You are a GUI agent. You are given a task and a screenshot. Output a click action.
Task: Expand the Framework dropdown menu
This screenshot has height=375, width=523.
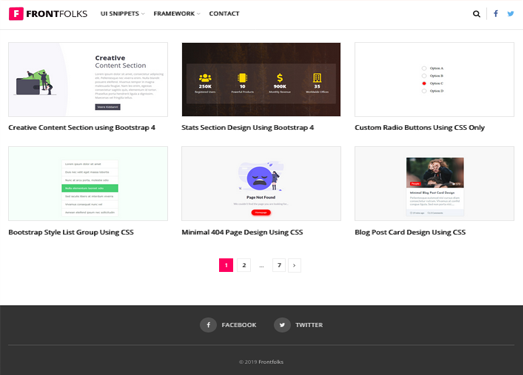click(177, 14)
